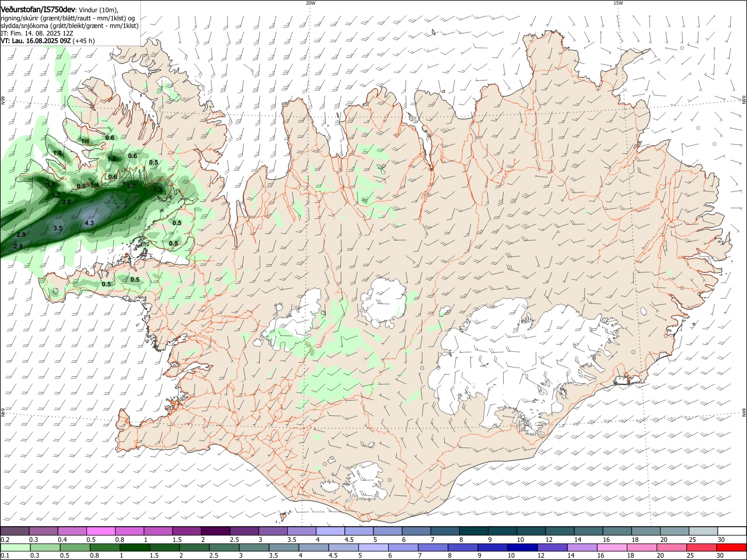Click the 2.0 precipitation value on map

[x=67, y=202]
